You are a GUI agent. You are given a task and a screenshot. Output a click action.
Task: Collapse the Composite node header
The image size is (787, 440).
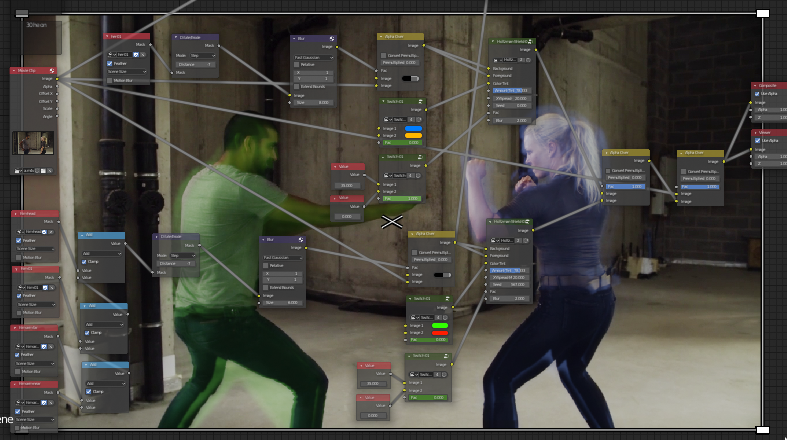(x=755, y=86)
